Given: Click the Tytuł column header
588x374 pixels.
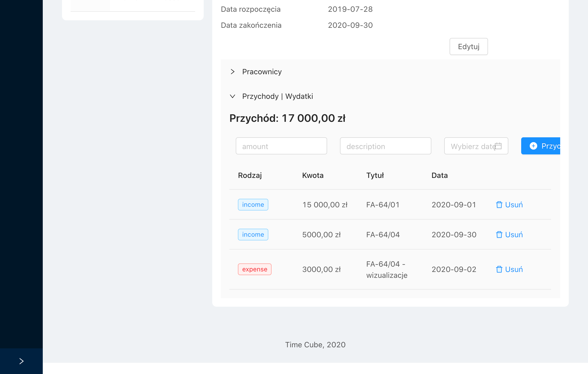Looking at the screenshot, I should (375, 175).
